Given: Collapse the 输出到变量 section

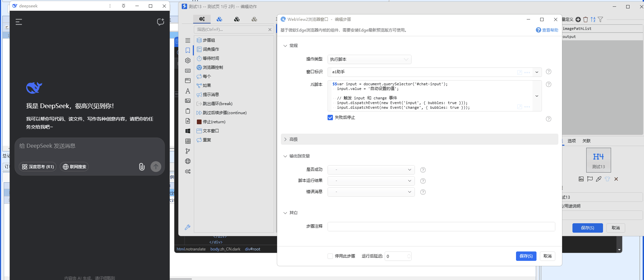Looking at the screenshot, I should coord(285,156).
